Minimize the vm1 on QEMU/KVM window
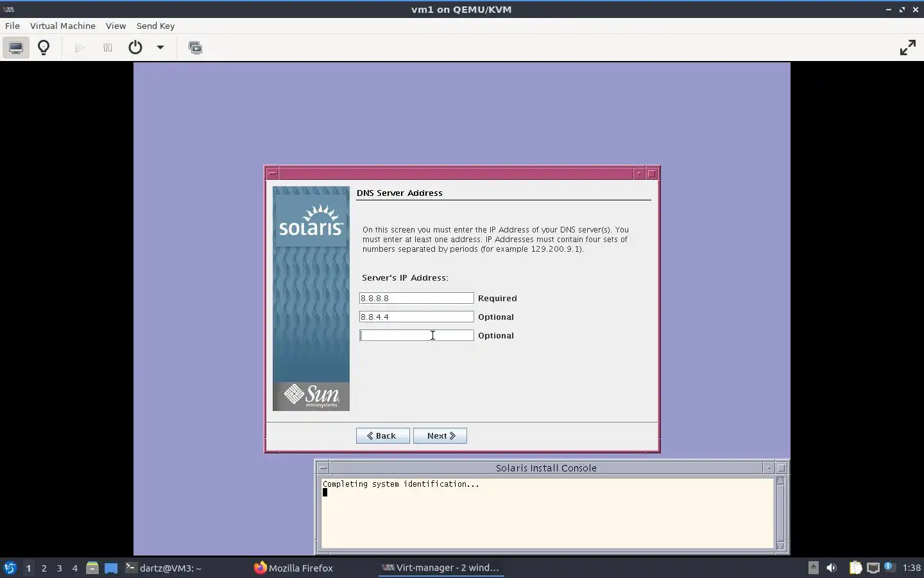This screenshot has height=578, width=924. pos(889,10)
